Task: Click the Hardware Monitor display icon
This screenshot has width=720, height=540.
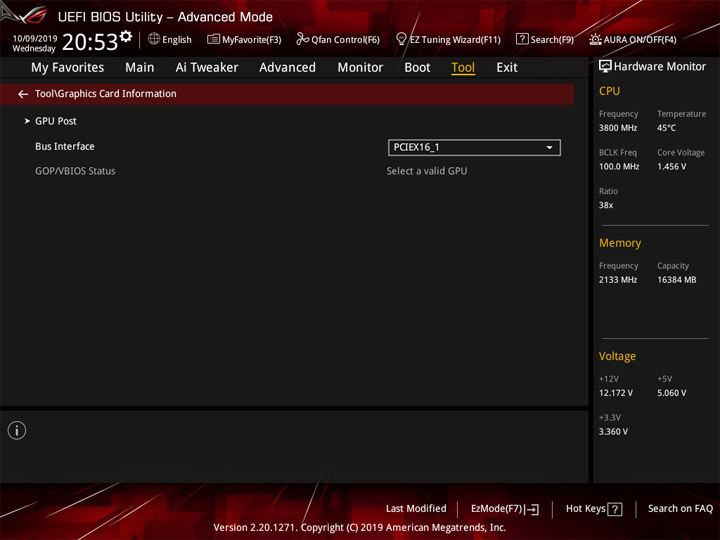Action: [x=605, y=67]
